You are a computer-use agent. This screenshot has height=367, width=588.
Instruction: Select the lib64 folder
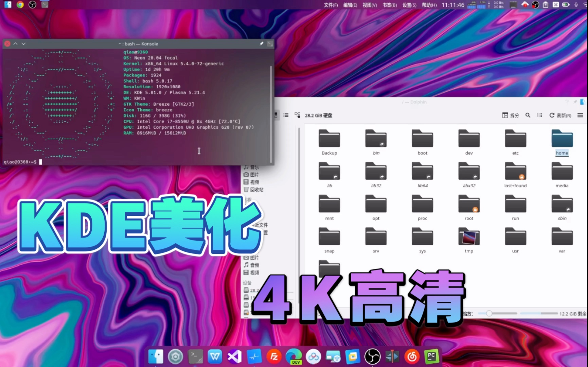coord(422,175)
